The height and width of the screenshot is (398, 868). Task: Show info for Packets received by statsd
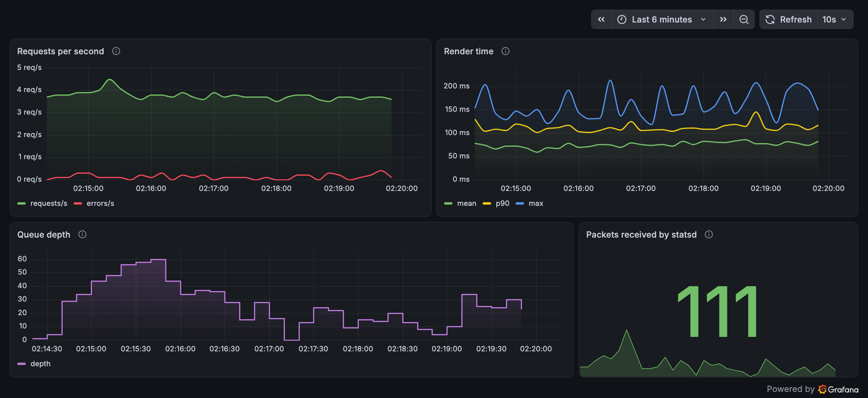point(709,234)
